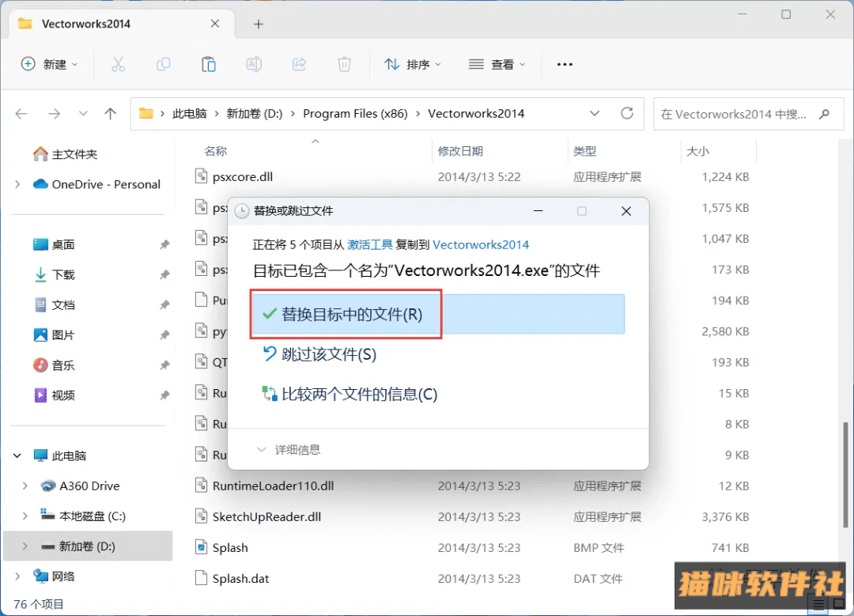Select 主文件夹 in the navigation pane
Image resolution: width=854 pixels, height=616 pixels.
click(x=74, y=154)
